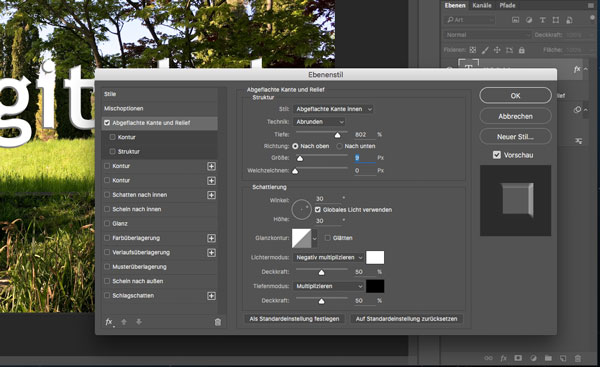Select the Schlagschatten effect row
This screenshot has width=600, height=367.
click(x=160, y=296)
